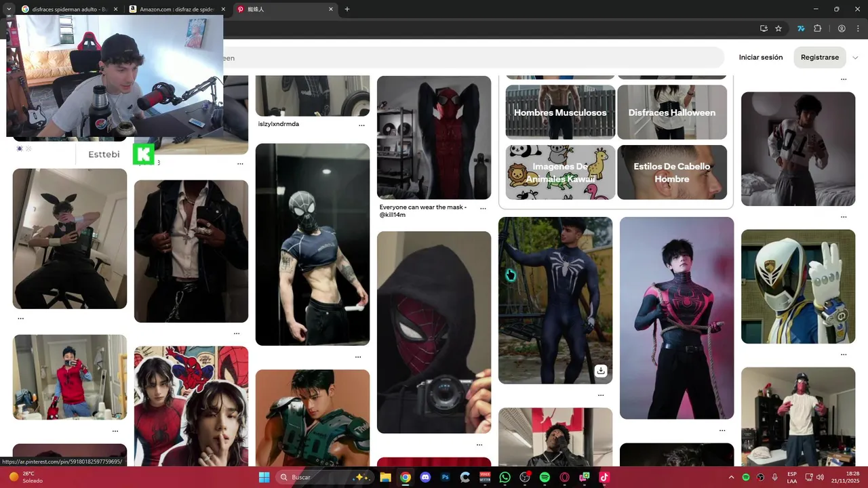Open the Windows Start button
This screenshot has height=488, width=868.
264,477
